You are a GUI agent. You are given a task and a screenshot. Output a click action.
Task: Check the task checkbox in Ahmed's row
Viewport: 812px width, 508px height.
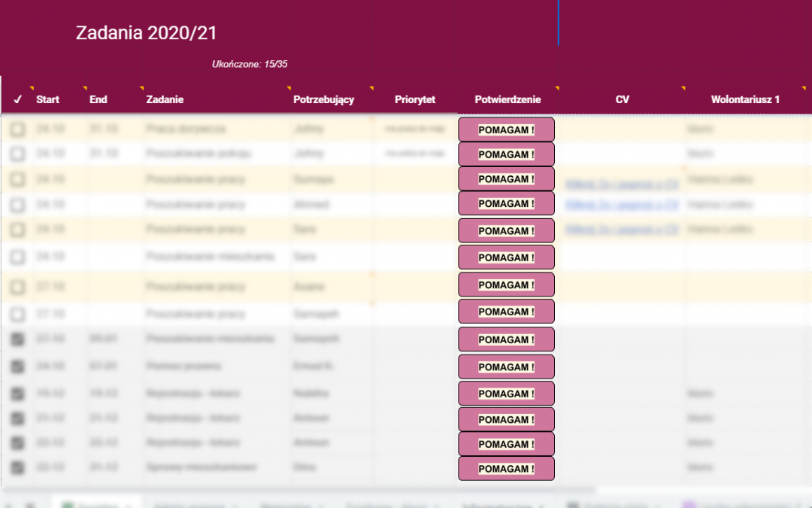point(17,205)
